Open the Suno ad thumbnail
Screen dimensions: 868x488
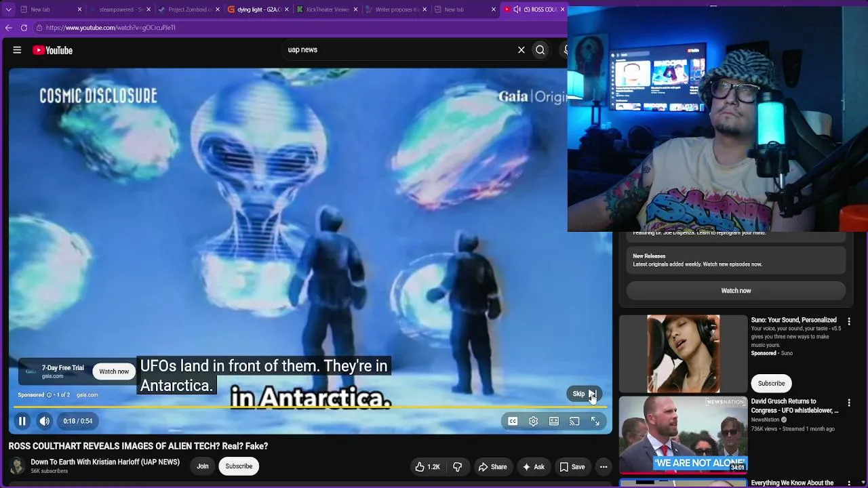pos(683,354)
